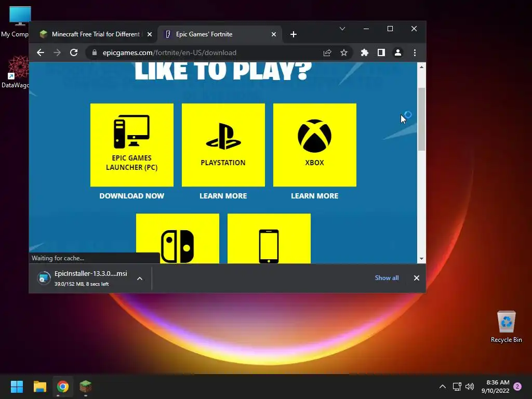Close the downloads bar
The image size is (532, 399).
(416, 278)
